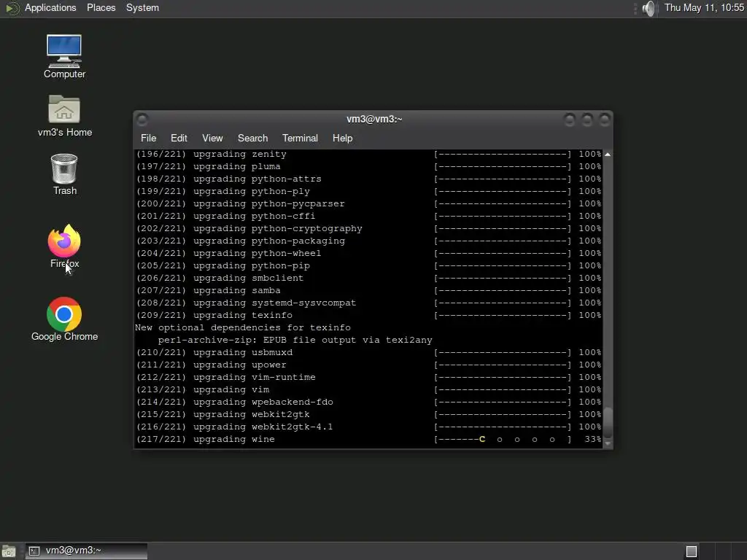Open the Computer desktop icon

(64, 56)
